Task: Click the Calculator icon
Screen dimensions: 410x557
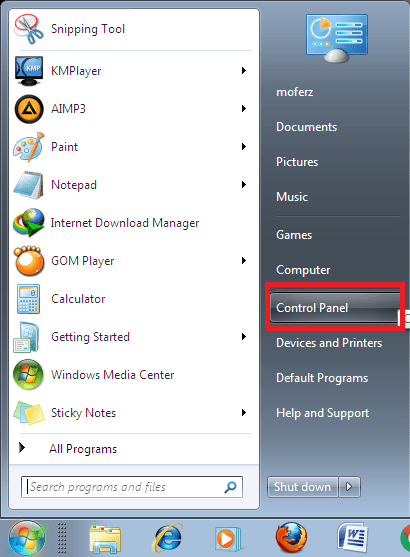Action: [28, 299]
